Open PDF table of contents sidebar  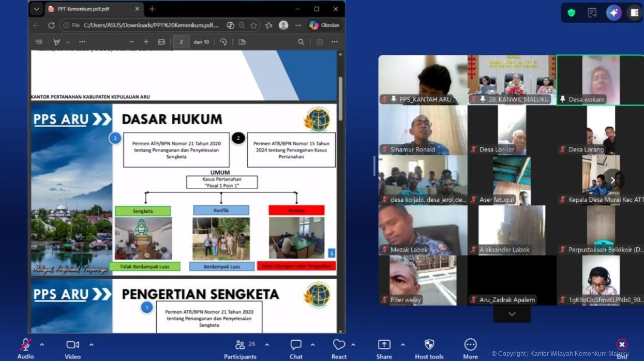39,42
